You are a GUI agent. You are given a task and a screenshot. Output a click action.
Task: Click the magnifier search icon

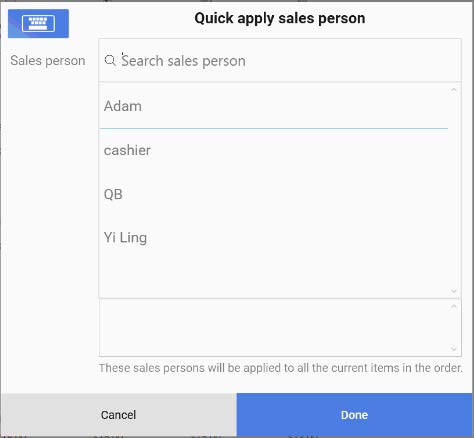pyautogui.click(x=110, y=60)
